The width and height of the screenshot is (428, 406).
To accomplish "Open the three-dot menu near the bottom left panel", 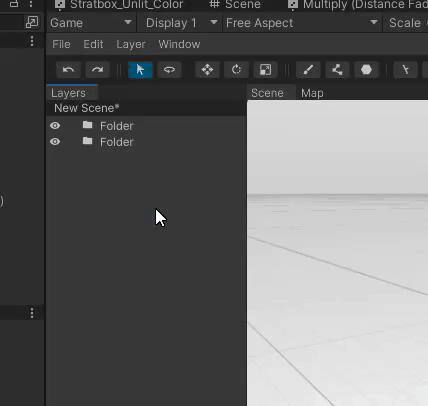I will 32,313.
